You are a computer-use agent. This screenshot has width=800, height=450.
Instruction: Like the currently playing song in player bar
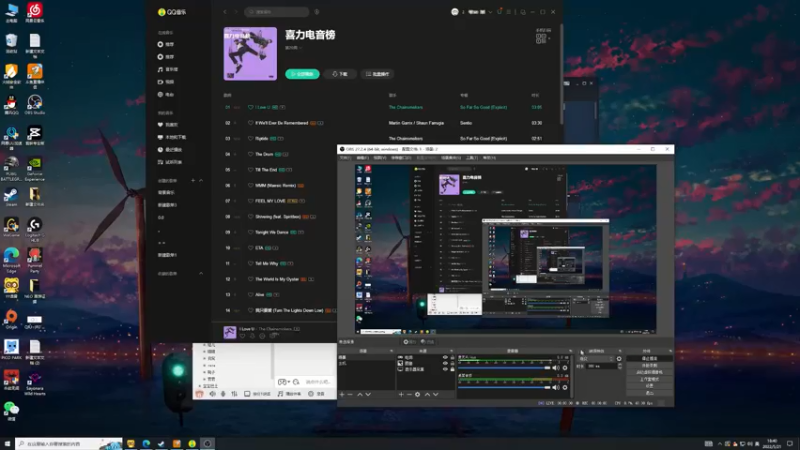242,336
